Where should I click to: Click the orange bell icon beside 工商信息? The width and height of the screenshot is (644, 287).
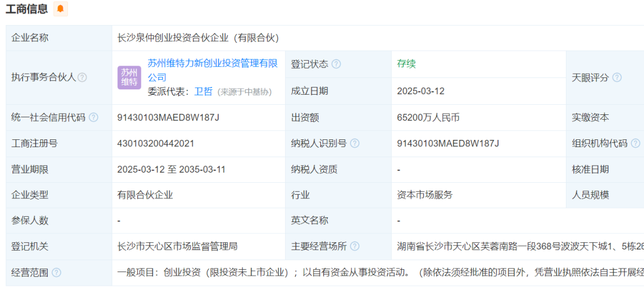[60, 9]
